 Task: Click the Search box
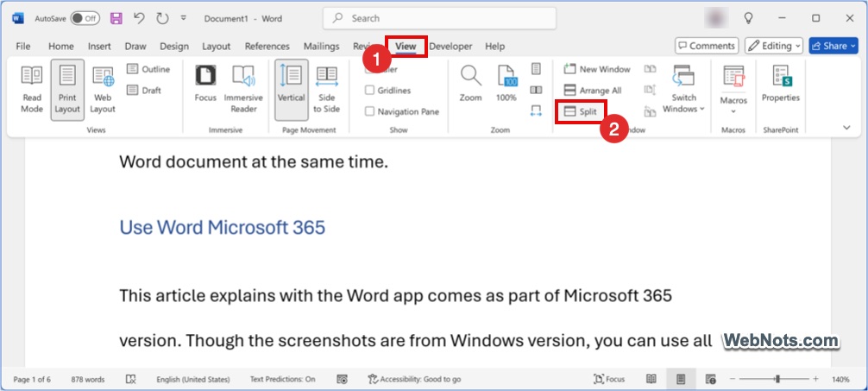point(439,18)
